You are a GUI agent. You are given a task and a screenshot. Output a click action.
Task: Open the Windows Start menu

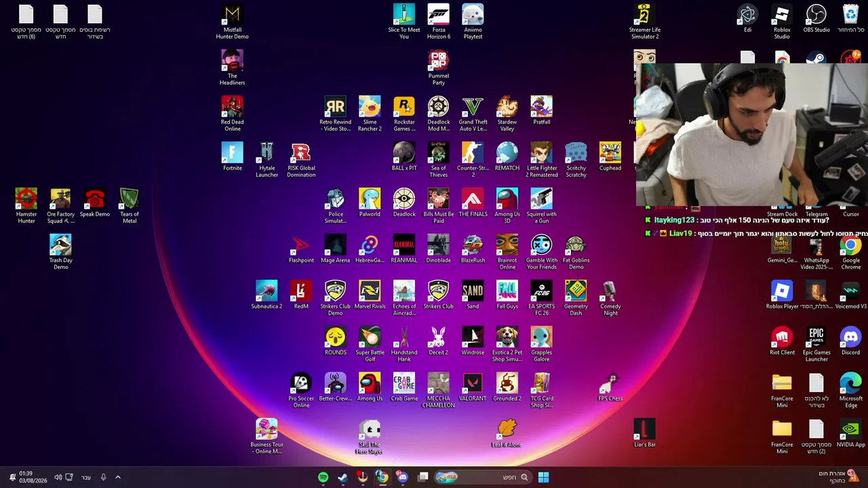[543, 477]
